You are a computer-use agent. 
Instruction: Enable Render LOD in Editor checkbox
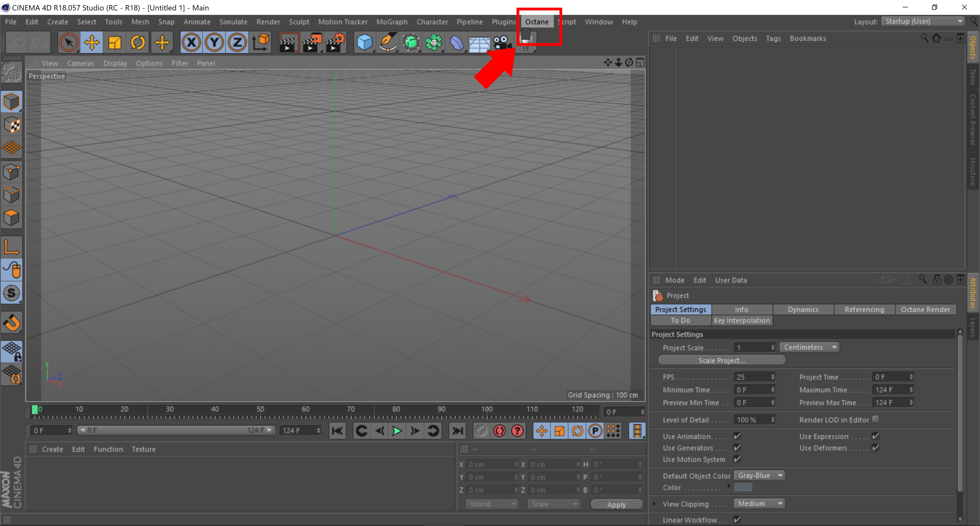click(875, 419)
